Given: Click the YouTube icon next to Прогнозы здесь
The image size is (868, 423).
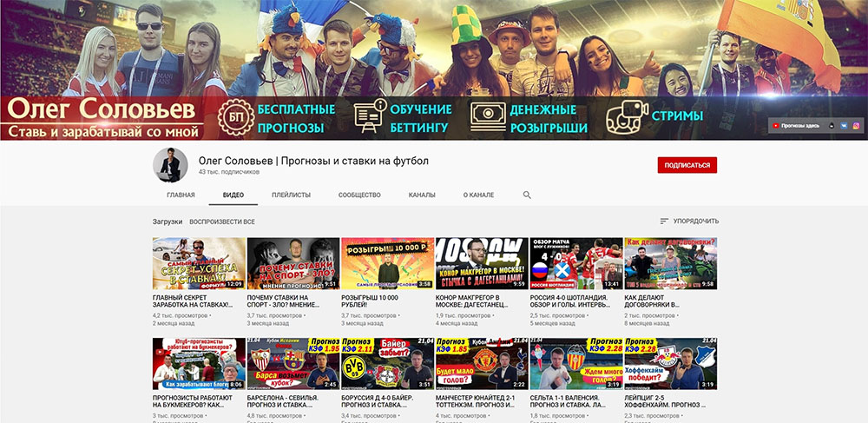Looking at the screenshot, I should point(776,126).
